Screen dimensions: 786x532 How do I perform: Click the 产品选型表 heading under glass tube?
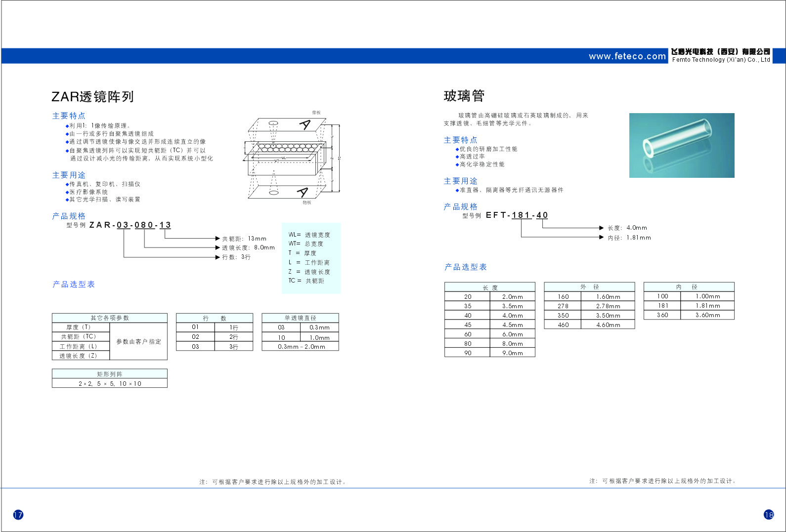coord(465,267)
